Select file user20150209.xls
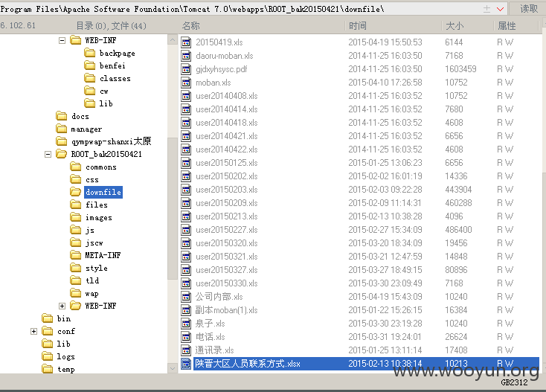The height and width of the screenshot is (392, 546). pyautogui.click(x=227, y=203)
